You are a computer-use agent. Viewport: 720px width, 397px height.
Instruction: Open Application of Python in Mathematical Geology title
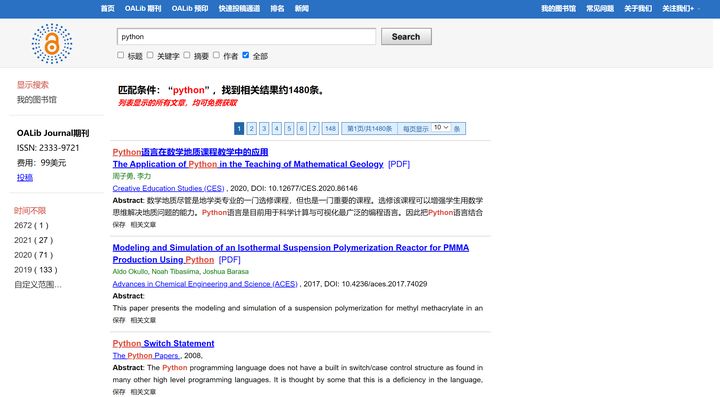(248, 164)
